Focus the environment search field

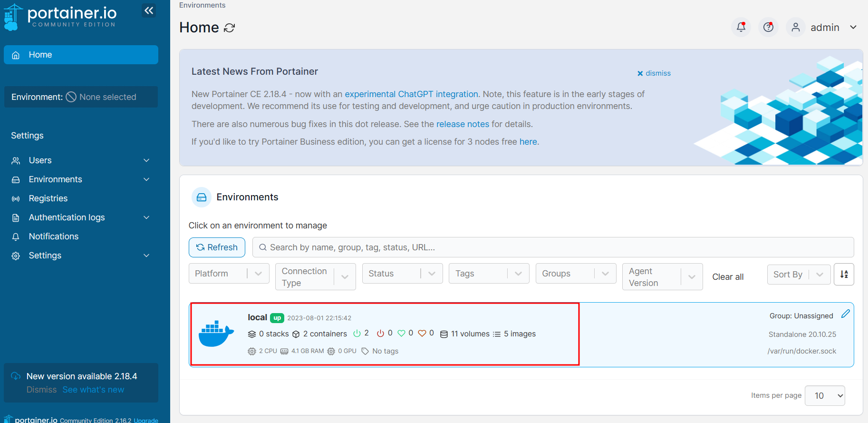coord(553,247)
